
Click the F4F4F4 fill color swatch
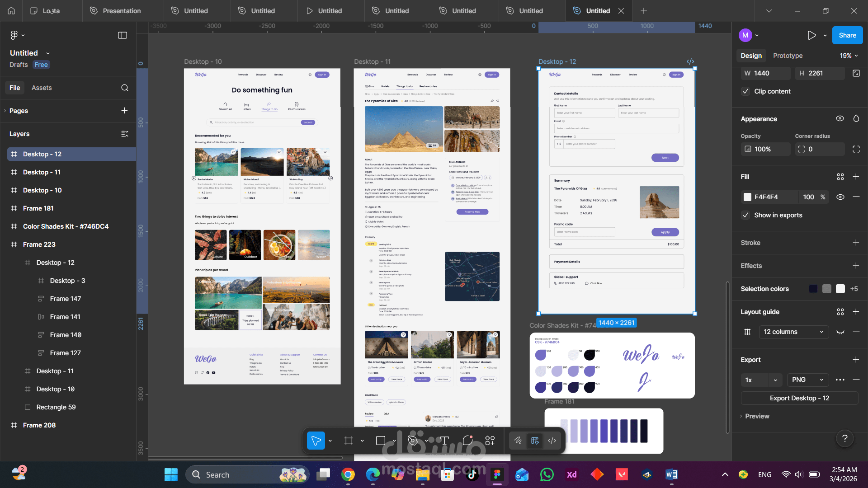(x=747, y=197)
